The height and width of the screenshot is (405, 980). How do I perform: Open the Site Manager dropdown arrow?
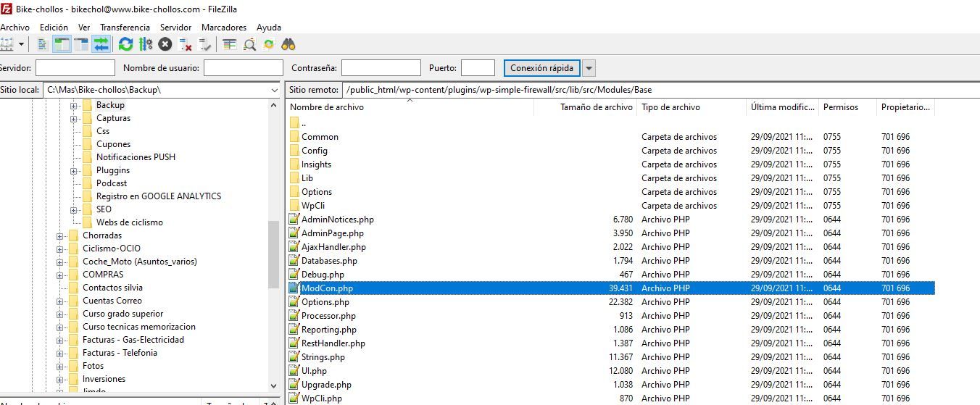[21, 44]
